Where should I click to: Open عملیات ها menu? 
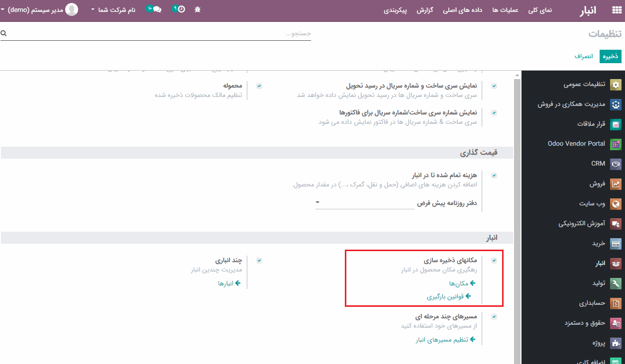(506, 10)
